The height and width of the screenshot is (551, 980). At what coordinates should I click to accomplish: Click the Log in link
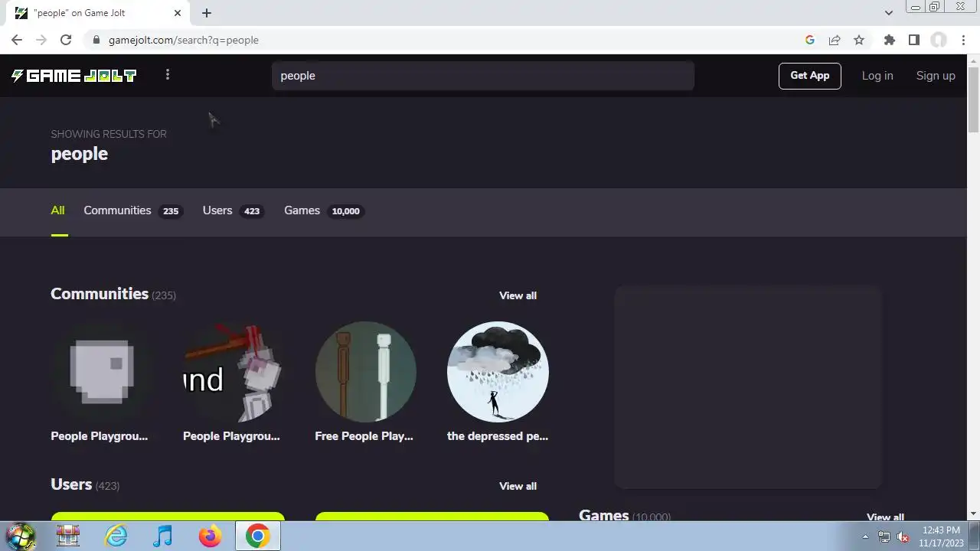[x=877, y=76]
